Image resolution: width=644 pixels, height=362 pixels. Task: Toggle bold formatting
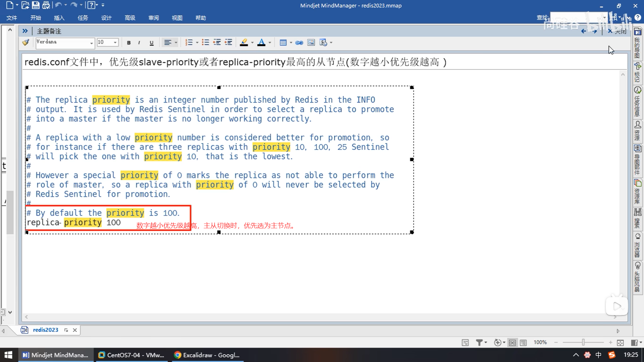129,43
